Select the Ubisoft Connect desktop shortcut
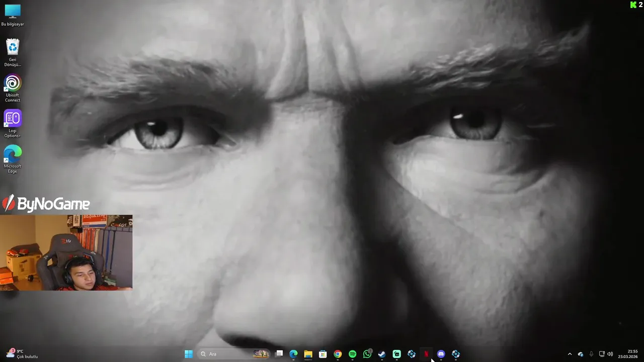The height and width of the screenshot is (362, 644). click(x=13, y=88)
